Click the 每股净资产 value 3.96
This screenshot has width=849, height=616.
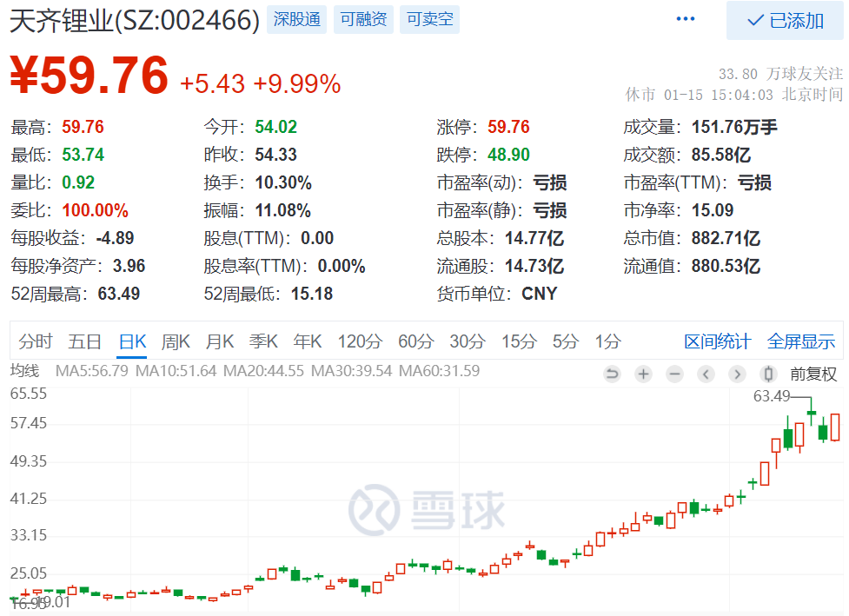129,267
